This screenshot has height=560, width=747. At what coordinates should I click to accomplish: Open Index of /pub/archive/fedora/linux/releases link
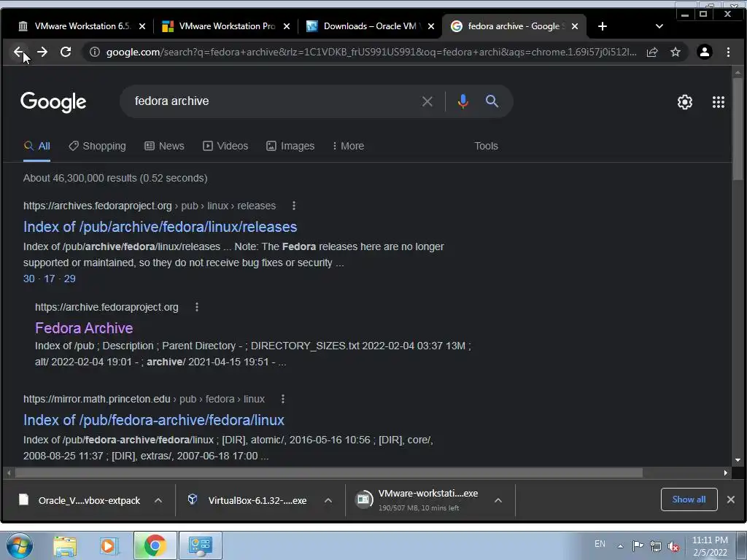[160, 227]
